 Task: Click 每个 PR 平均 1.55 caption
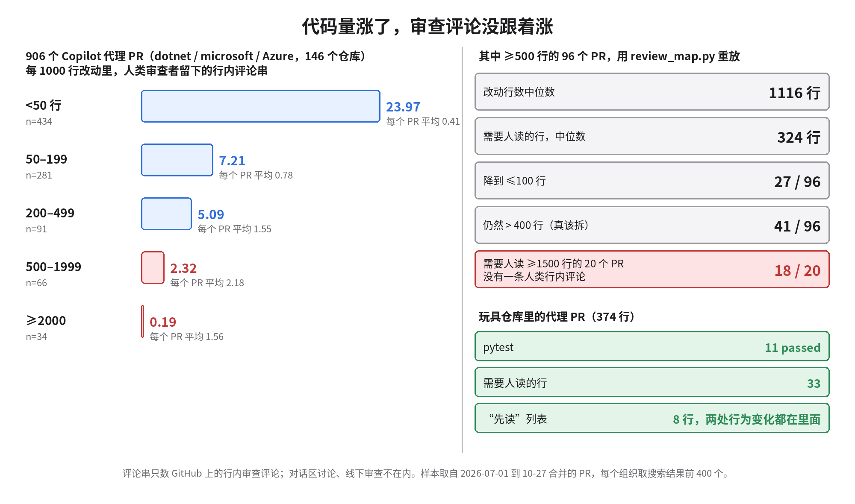pos(234,229)
